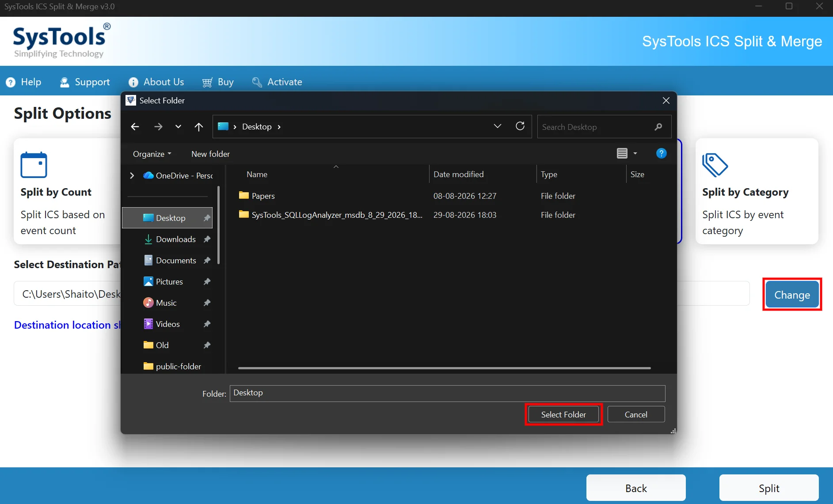
Task: Refresh the Desktop folder listing
Action: point(520,126)
